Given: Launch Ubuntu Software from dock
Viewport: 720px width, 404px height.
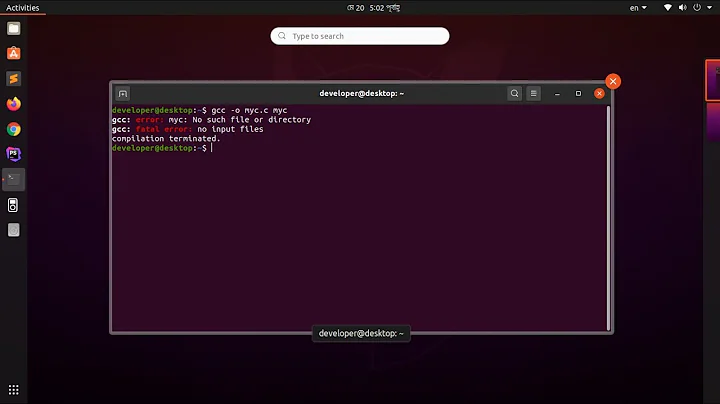Looking at the screenshot, I should [x=14, y=53].
